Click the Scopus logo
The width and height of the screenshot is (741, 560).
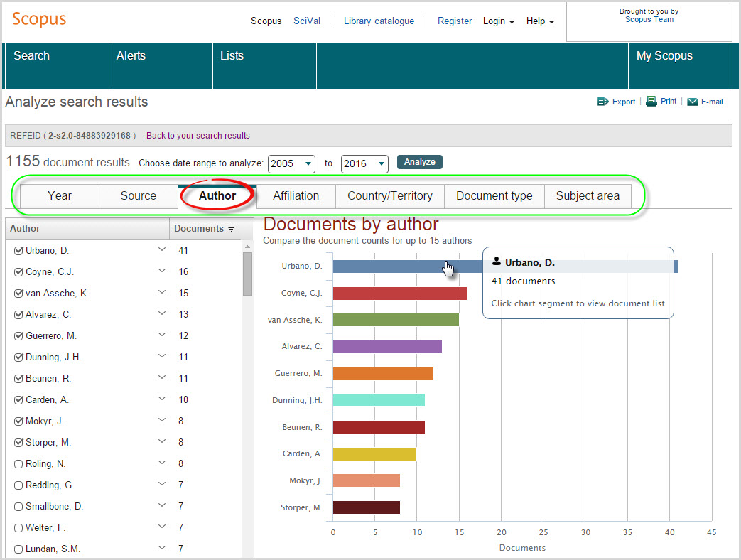coord(39,19)
